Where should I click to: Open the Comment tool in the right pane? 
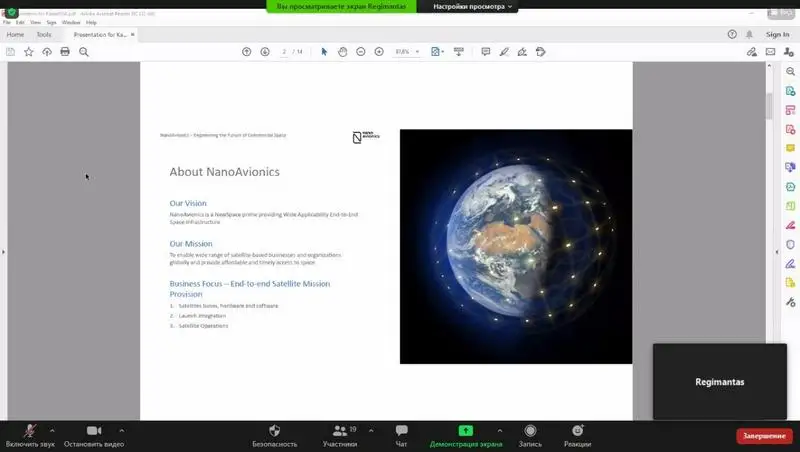790,148
